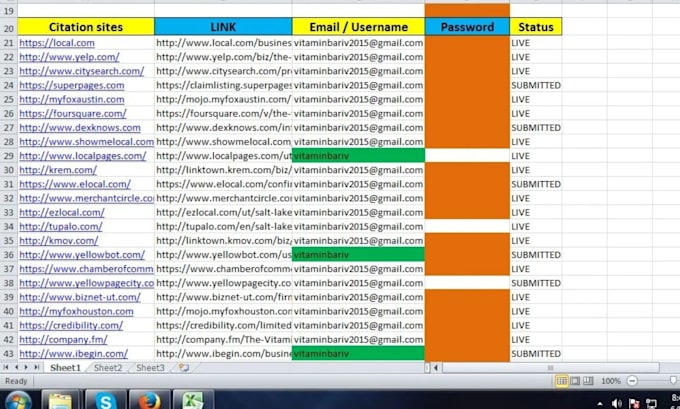Viewport: 680px width, 409px height.
Task: Click the volume speaker tray icon
Action: click(x=616, y=403)
